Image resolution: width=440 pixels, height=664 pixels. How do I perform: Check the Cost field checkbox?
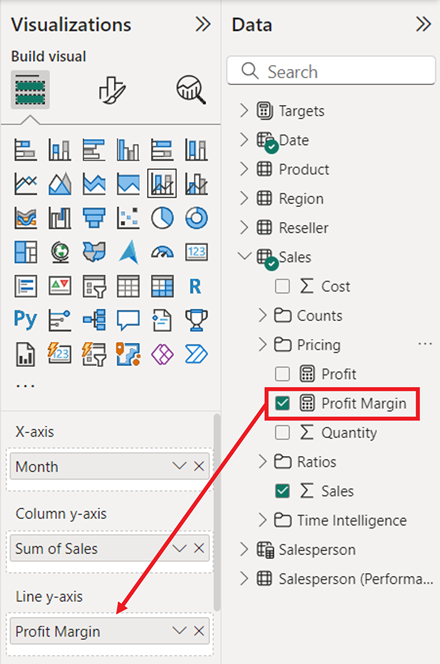(282, 286)
